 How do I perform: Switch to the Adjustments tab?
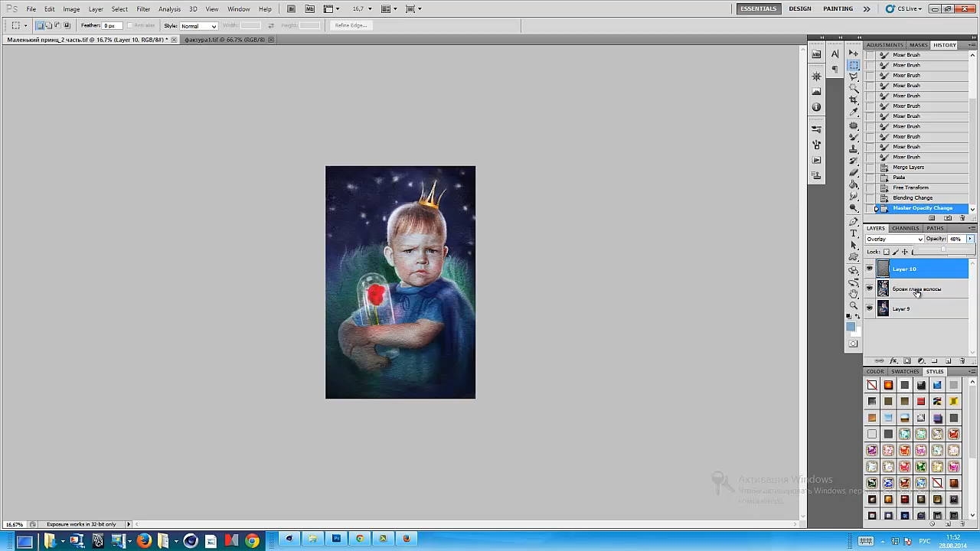point(884,45)
